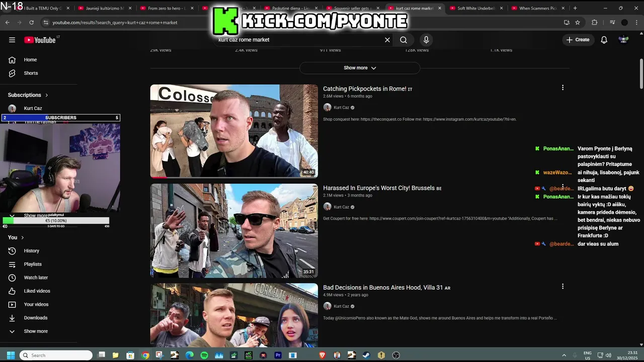Screen dimensions: 644x362
Task: Expand Show more results shelf
Action: (360, 68)
